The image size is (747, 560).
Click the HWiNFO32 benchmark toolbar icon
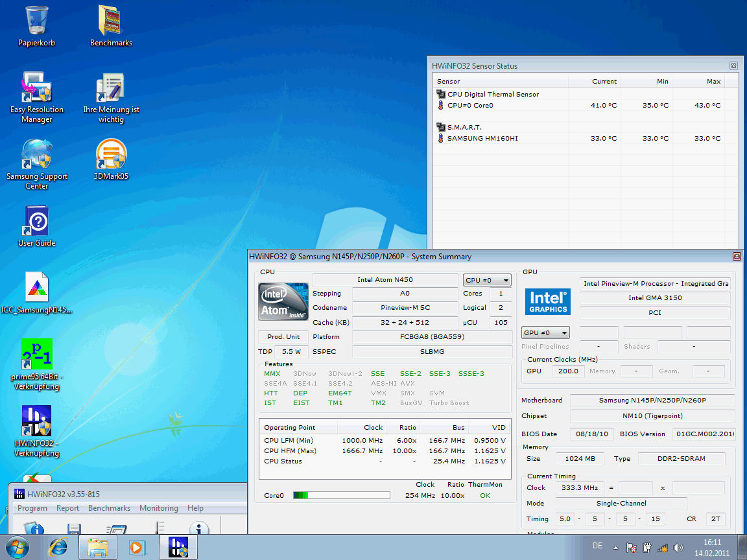[x=116, y=529]
